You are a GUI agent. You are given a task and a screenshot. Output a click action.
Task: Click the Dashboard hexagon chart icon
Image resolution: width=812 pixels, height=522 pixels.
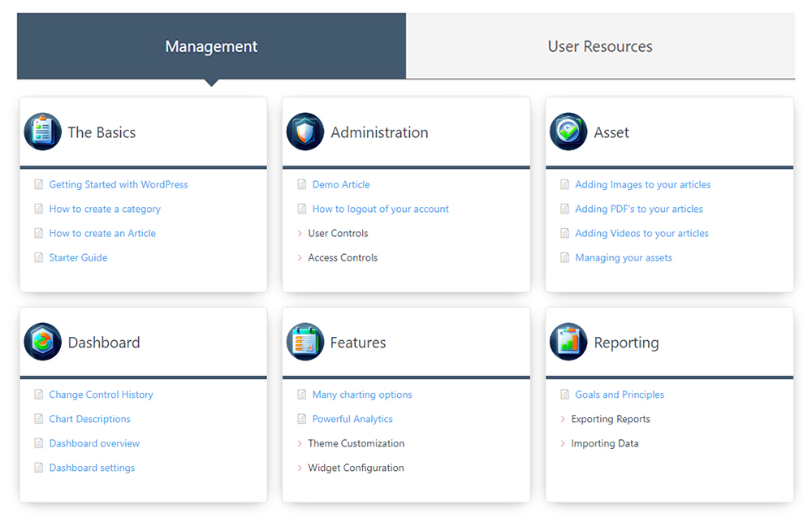(x=43, y=342)
